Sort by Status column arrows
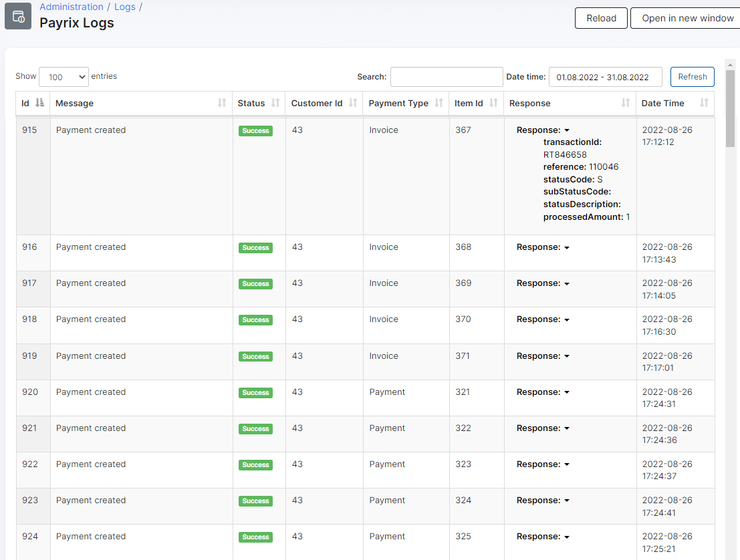 click(x=275, y=103)
